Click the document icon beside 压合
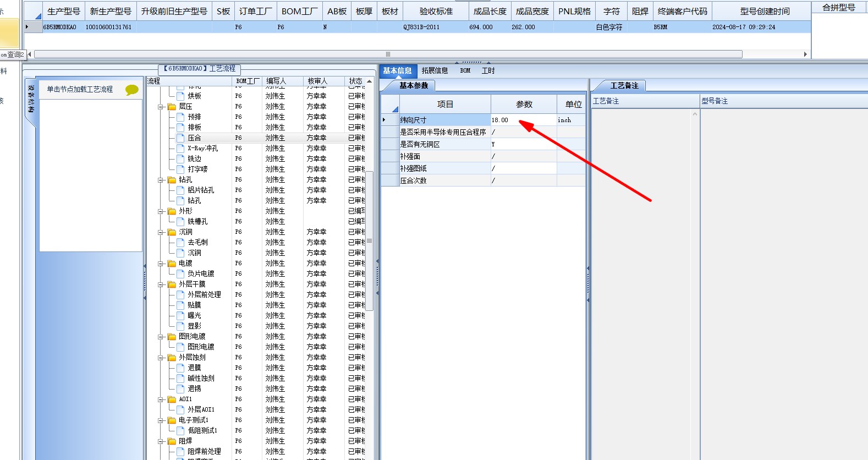Screen dimensions: 868x460 point(180,138)
